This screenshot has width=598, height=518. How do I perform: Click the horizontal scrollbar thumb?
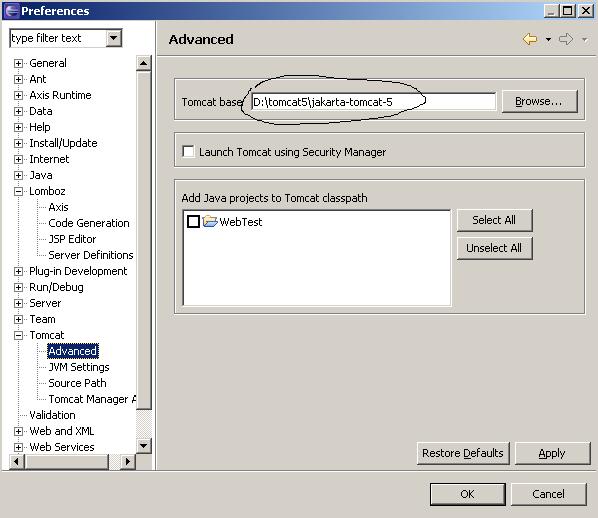[67, 462]
